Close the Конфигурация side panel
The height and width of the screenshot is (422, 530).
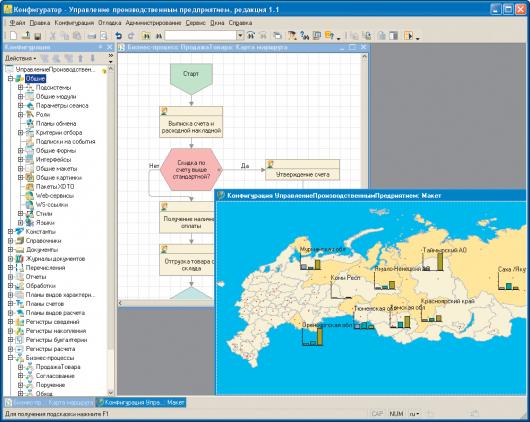coord(110,47)
